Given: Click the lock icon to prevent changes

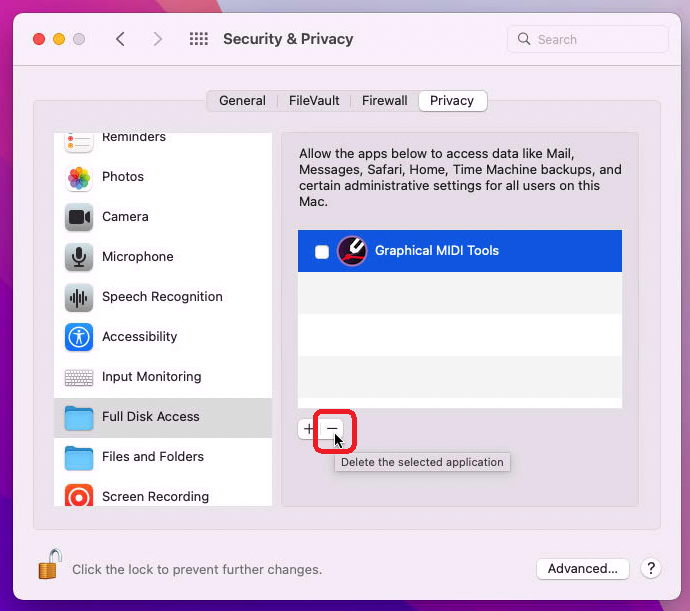Looking at the screenshot, I should [x=49, y=565].
